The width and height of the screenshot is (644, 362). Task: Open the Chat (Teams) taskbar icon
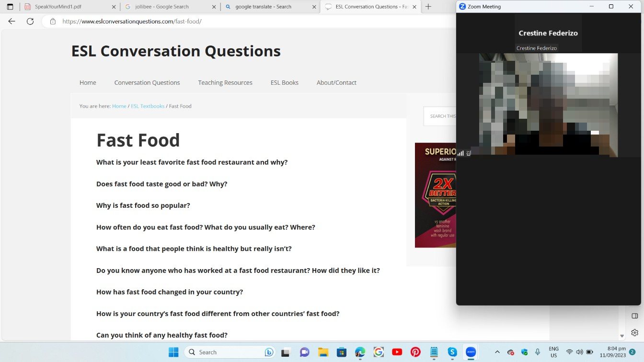(x=304, y=352)
